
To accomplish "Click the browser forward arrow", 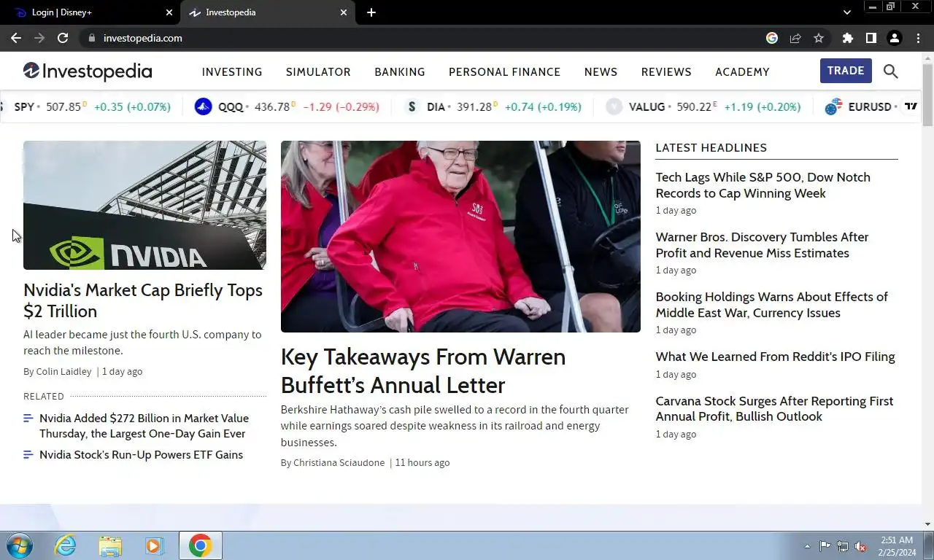I will [x=39, y=38].
